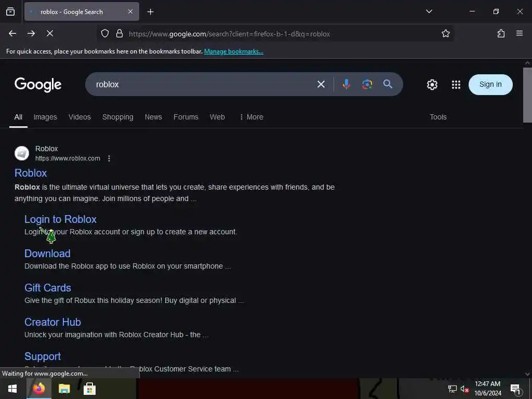Open https://www.roblox.com site URL text
The width and height of the screenshot is (532, 399).
[x=68, y=158]
